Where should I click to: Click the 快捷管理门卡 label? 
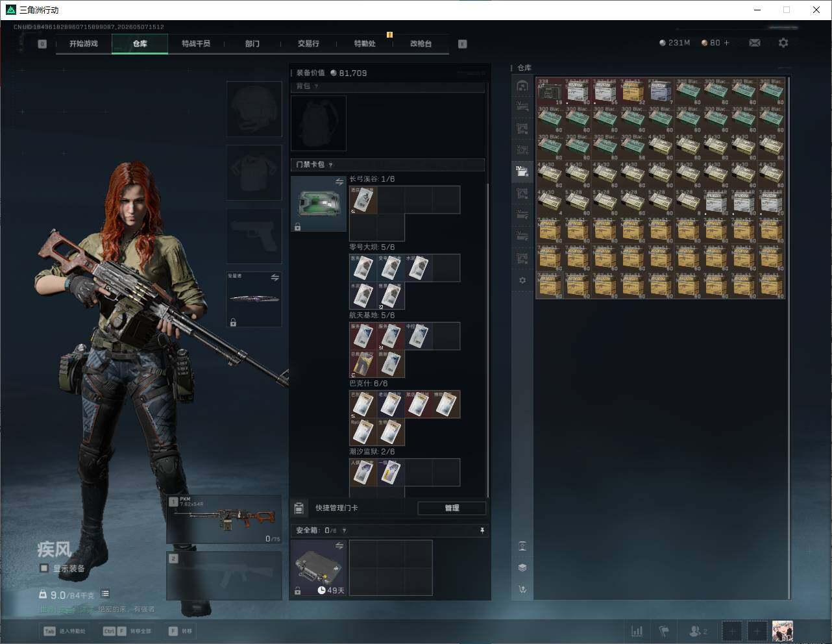[x=337, y=508]
